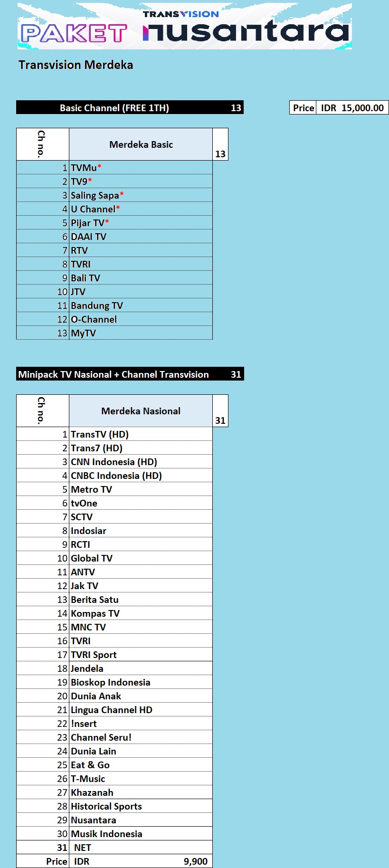Viewport: 389px width, 868px height.
Task: Click 'TVRI' in the Merdeka Basic list
Action: (141, 264)
